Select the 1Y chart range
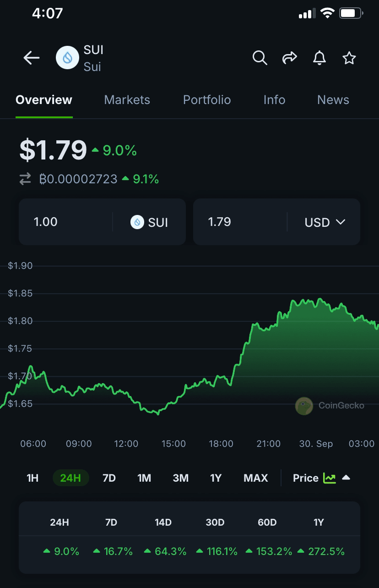Screen dimensions: 379x588 coord(216,478)
